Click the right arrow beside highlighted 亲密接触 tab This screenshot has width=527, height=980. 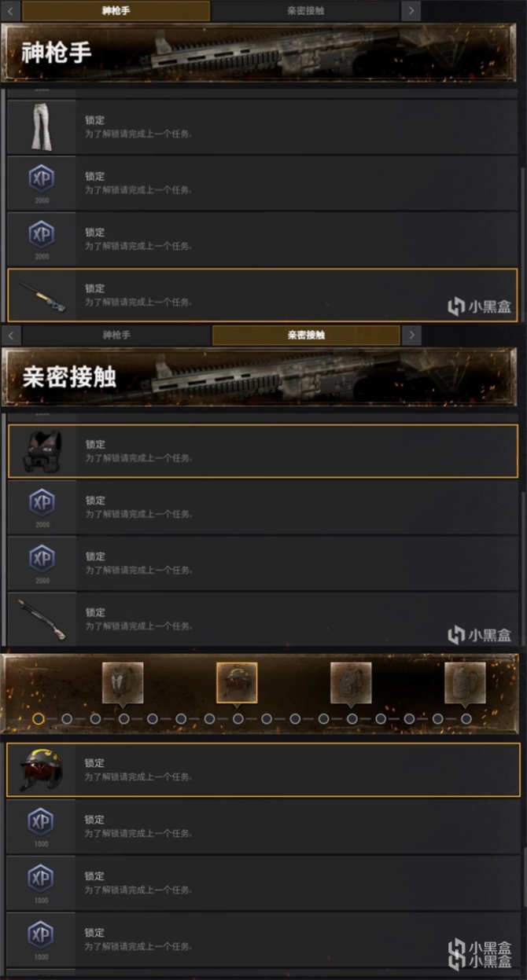coord(411,335)
